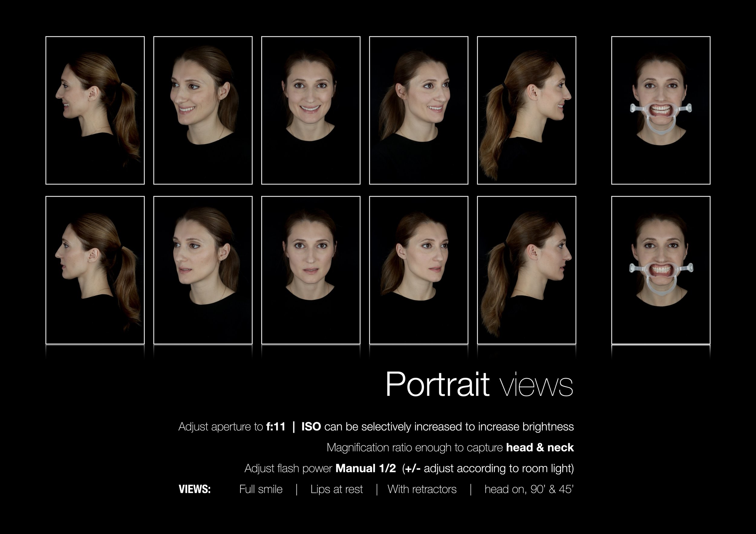Click the 'head & neck' text
This screenshot has height=534, width=756.
540,448
